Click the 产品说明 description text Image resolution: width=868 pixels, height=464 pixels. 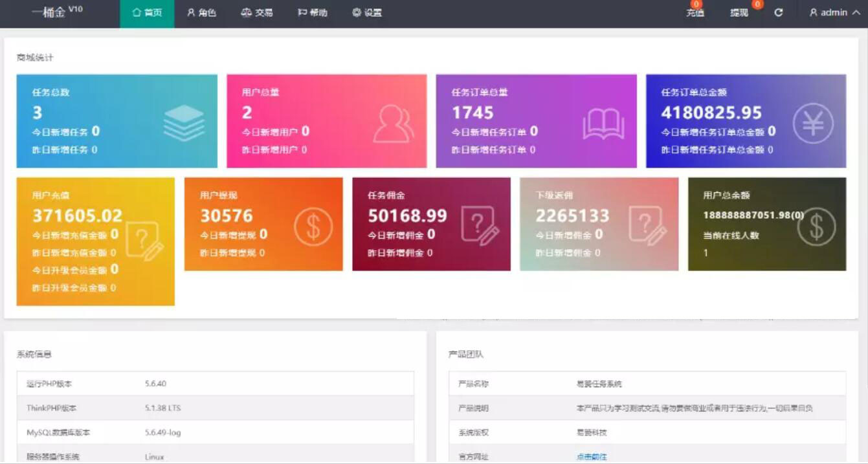click(x=695, y=408)
